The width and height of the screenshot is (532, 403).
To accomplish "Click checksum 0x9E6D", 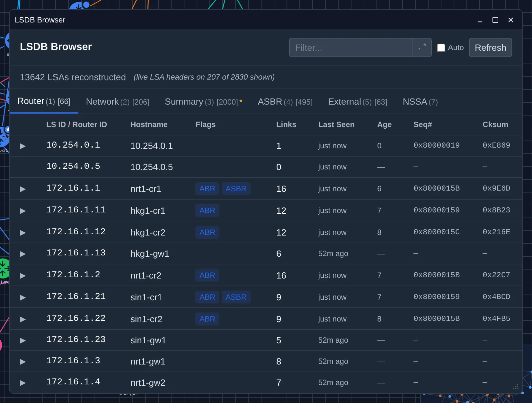I will [x=496, y=188].
